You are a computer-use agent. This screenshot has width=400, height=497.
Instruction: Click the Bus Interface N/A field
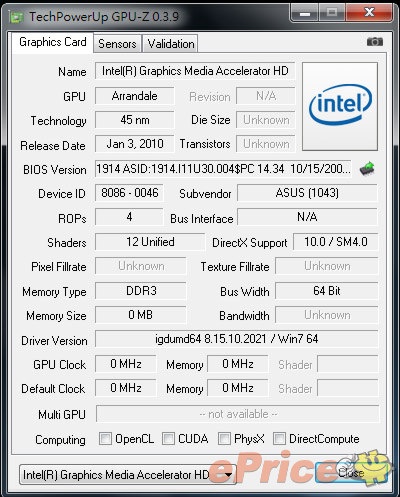307,217
